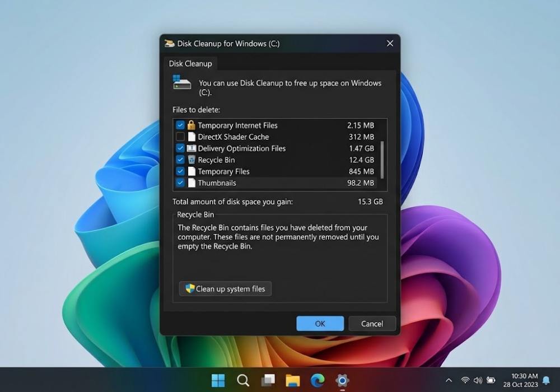Check the Temporary Internet Files checkbox
The image size is (560, 392).
coord(180,125)
